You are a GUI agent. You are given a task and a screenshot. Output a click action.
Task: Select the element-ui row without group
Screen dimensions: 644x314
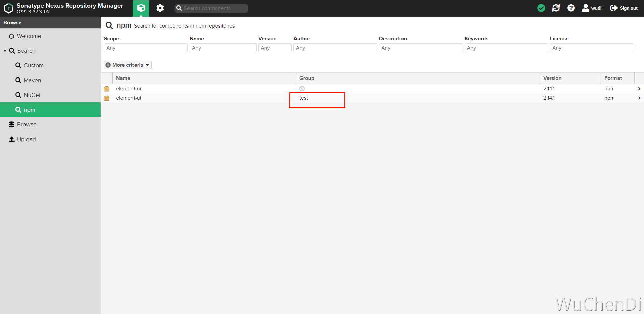pyautogui.click(x=372, y=89)
